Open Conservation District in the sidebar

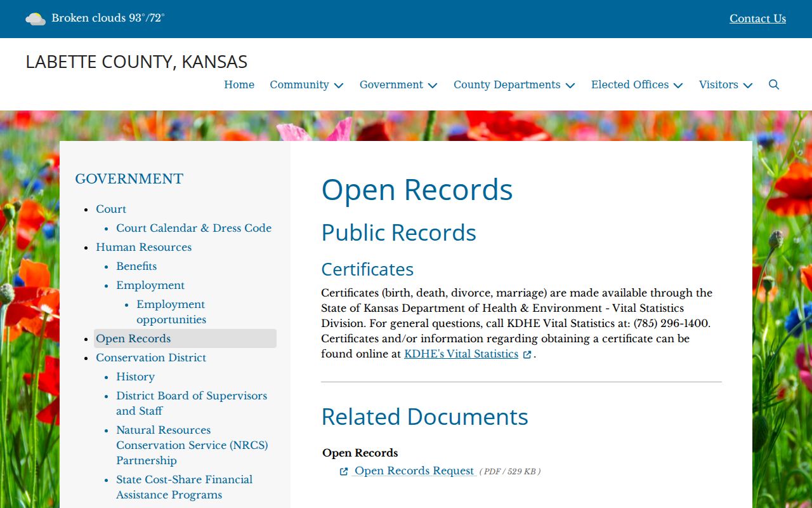tap(151, 358)
